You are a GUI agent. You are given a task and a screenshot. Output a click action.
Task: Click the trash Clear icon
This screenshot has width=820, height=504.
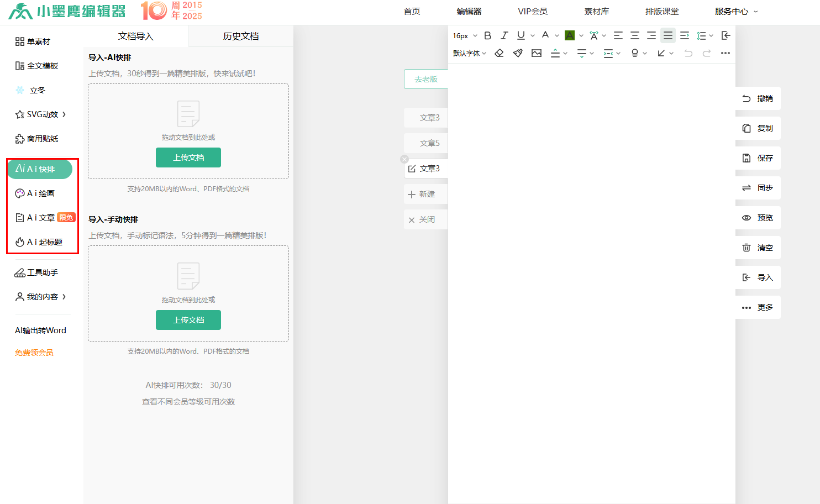[x=747, y=248]
